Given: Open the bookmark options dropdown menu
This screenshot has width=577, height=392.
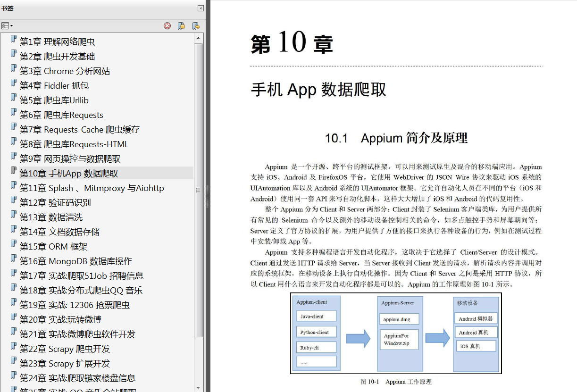Looking at the screenshot, I should 7,26.
